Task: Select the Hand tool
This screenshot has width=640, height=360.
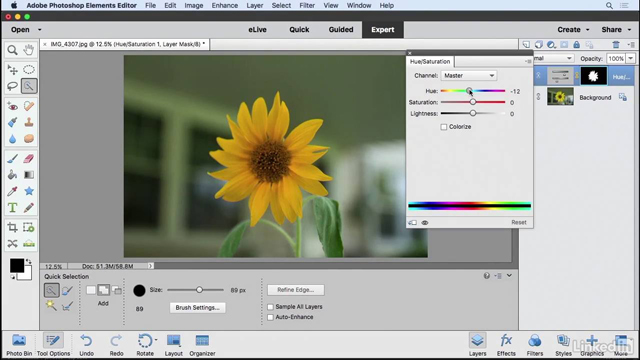Action: 29,50
